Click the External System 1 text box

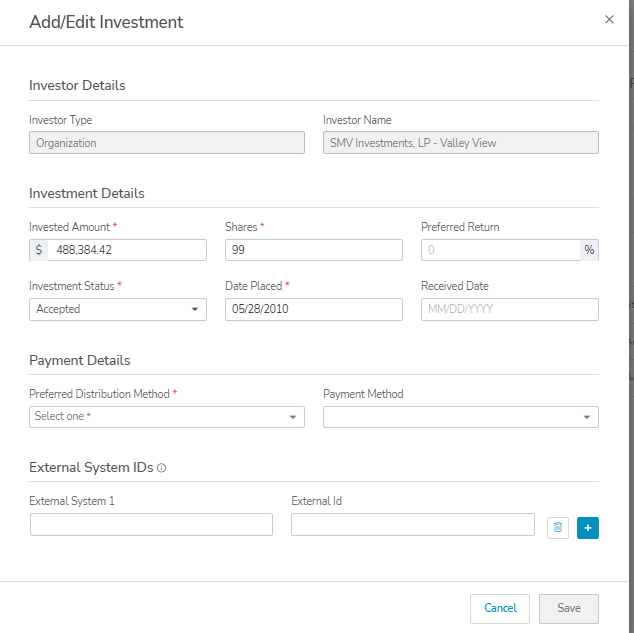click(x=151, y=525)
